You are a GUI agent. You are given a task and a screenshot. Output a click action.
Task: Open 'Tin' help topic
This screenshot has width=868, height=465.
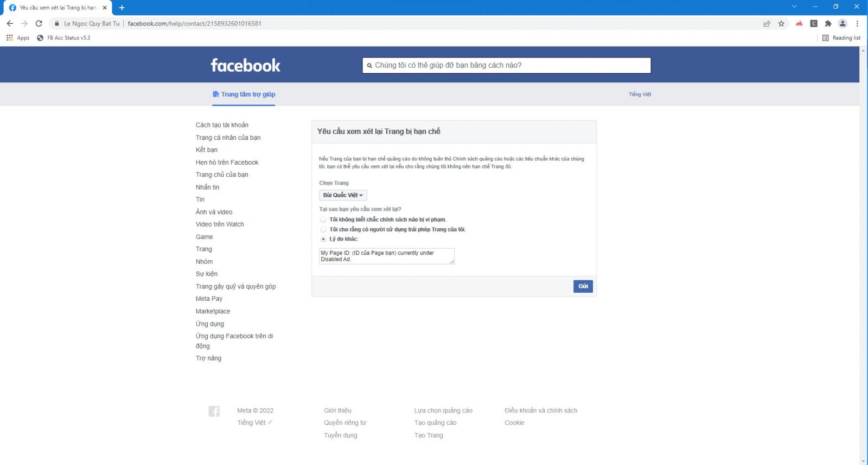click(200, 199)
